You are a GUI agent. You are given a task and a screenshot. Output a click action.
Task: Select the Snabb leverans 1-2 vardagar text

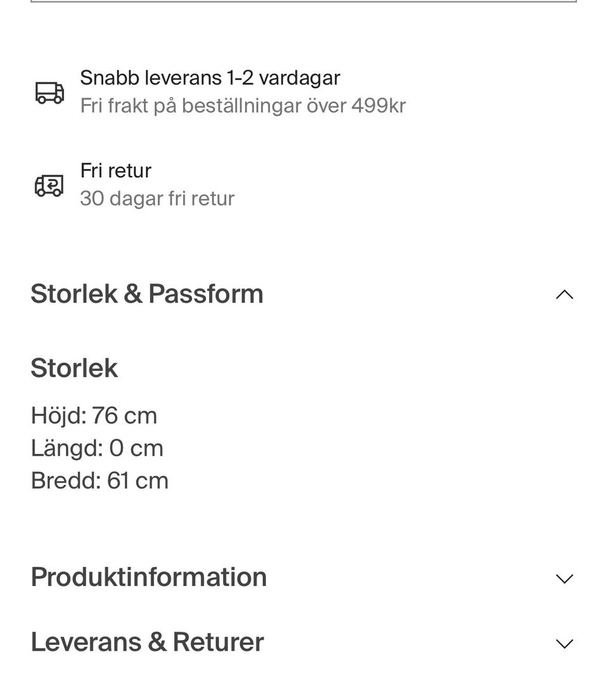coord(210,78)
